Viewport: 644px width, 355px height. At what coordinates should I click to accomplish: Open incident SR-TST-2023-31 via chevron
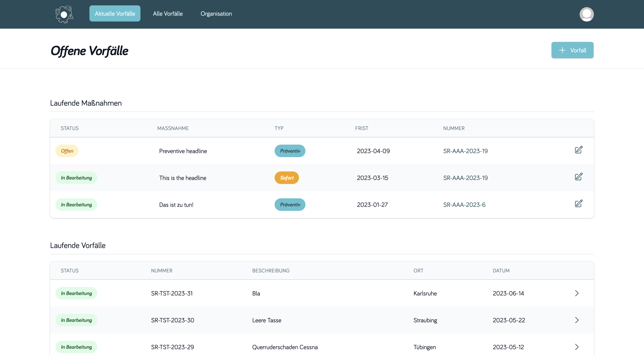point(576,293)
